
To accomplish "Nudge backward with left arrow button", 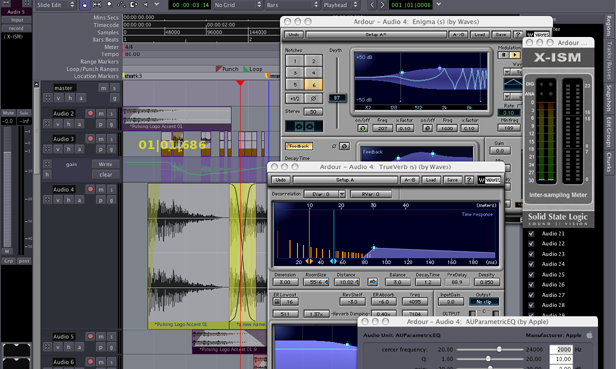I will click(x=373, y=5).
